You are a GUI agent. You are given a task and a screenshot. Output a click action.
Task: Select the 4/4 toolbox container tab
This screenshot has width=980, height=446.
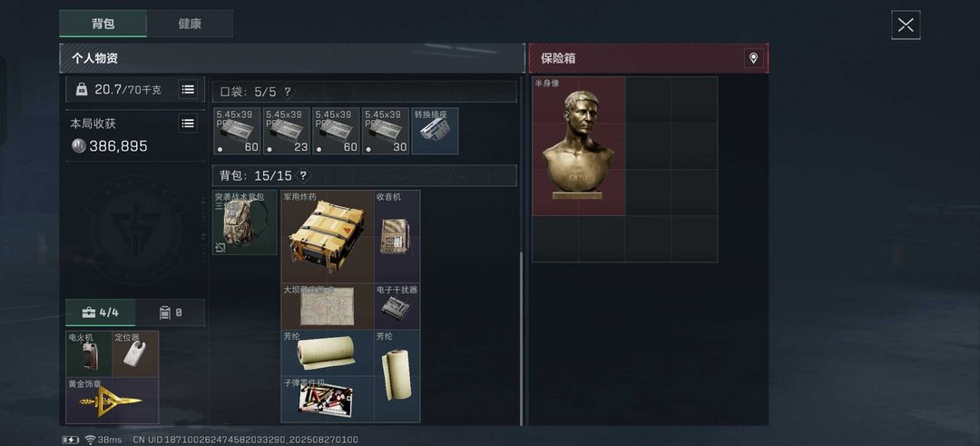(100, 312)
